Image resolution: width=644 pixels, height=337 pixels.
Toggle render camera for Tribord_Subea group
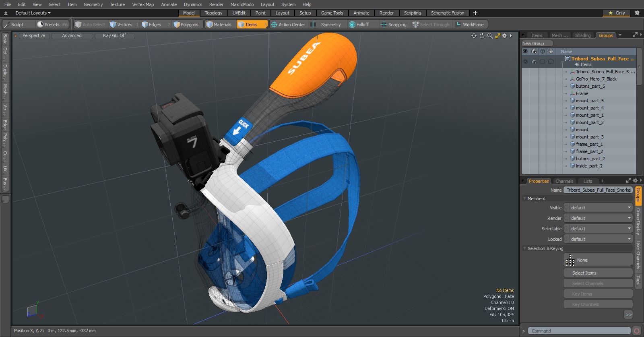pos(534,62)
